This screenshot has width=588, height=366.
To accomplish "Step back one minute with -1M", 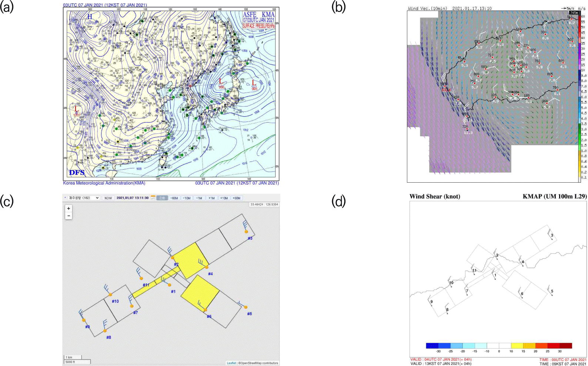I will [x=199, y=198].
